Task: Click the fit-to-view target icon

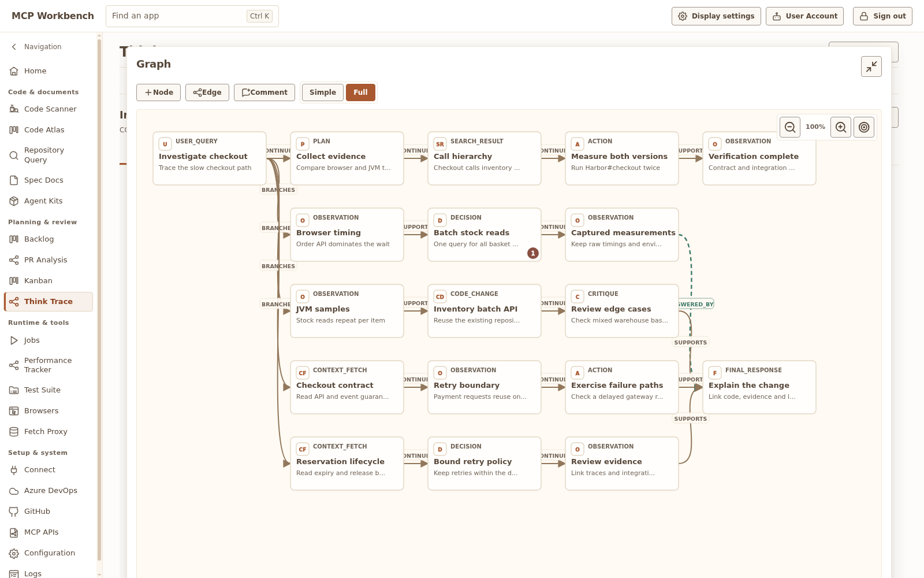Action: click(x=864, y=127)
